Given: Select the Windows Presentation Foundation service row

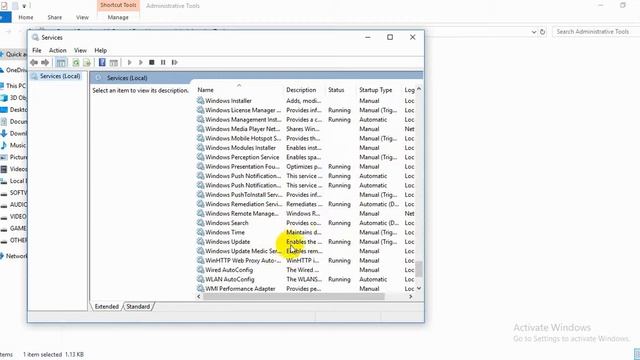Looking at the screenshot, I should click(306, 167).
